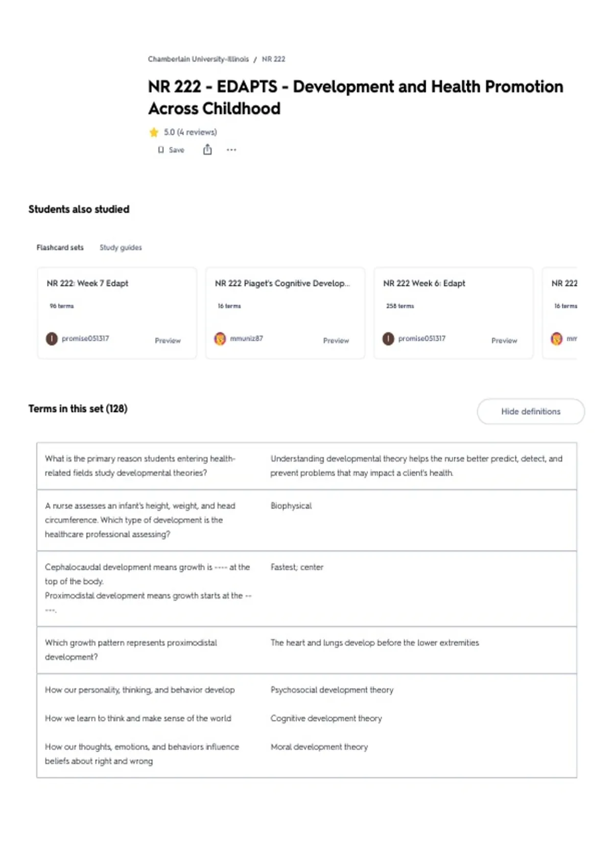Click avatar on the partially visible fourth card
The image size is (613, 868).
click(x=556, y=339)
